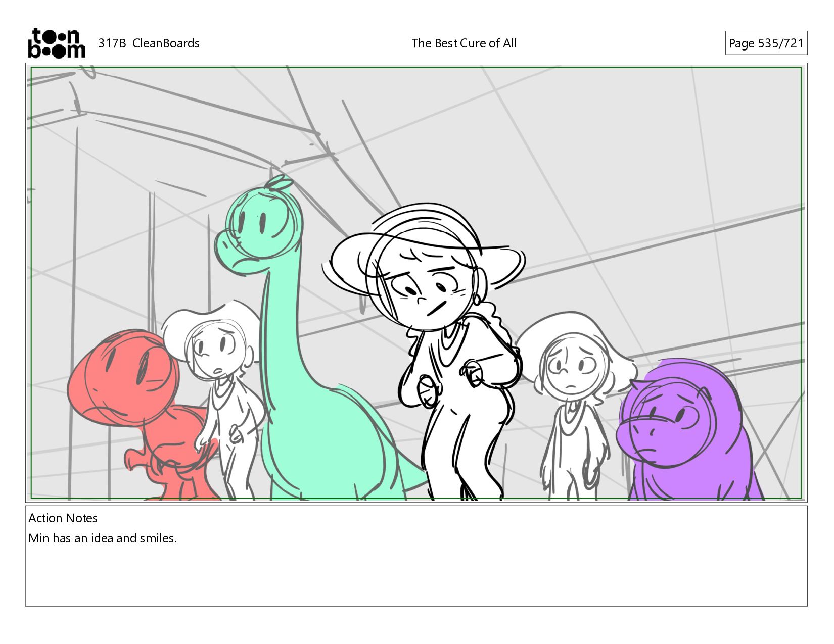Click the 'Action Notes' label
Viewport: 834px width, 644px height.
(63, 518)
